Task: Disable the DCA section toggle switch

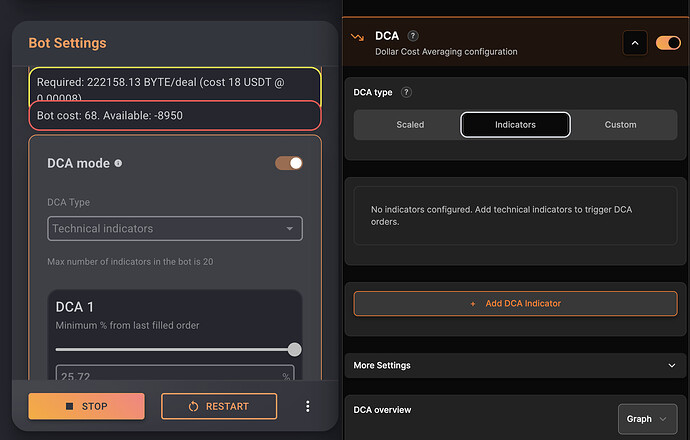Action: click(x=668, y=43)
